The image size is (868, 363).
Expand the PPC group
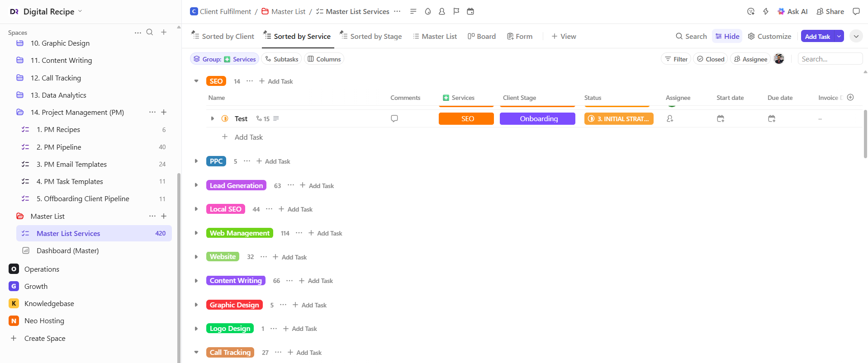196,161
